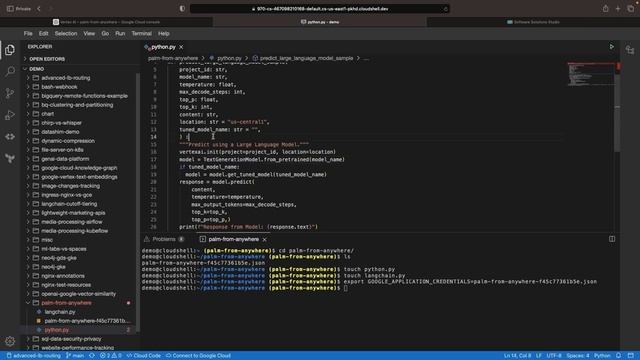Click Cloud Code in the status bar

click(x=144, y=356)
